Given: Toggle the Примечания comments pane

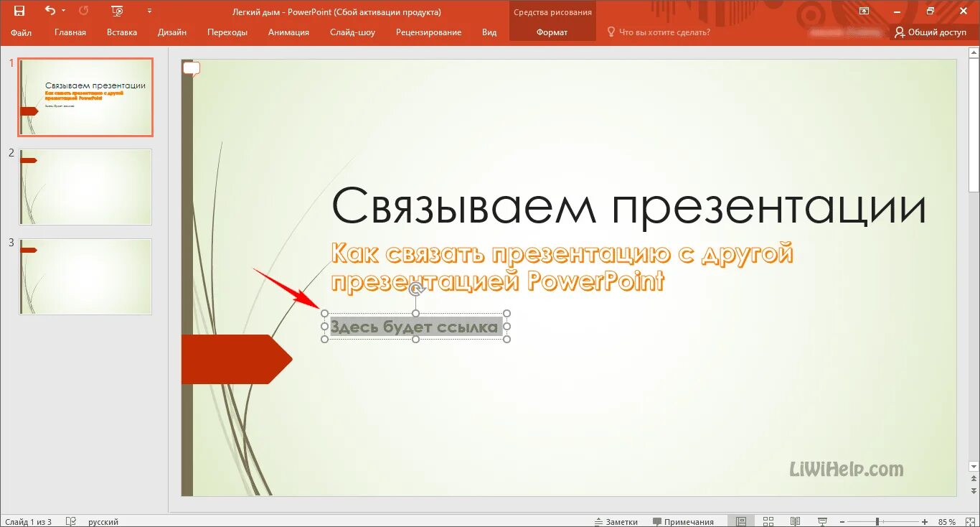Looking at the screenshot, I should coord(683,521).
